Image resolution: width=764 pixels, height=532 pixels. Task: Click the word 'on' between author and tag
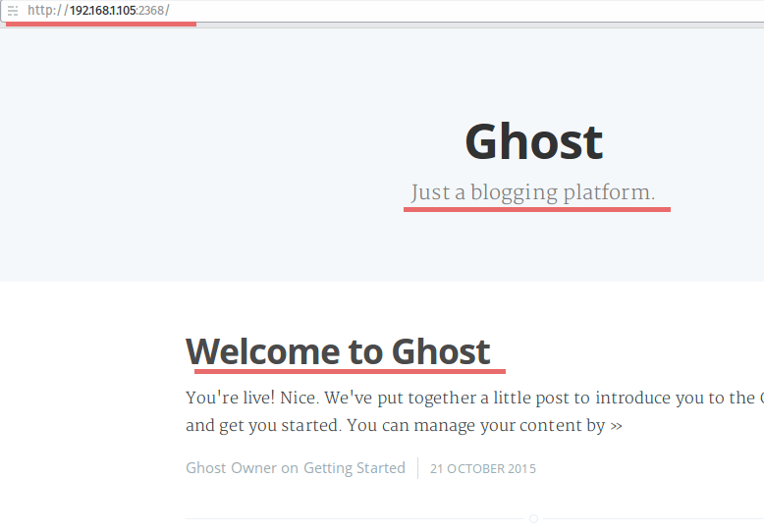click(290, 468)
